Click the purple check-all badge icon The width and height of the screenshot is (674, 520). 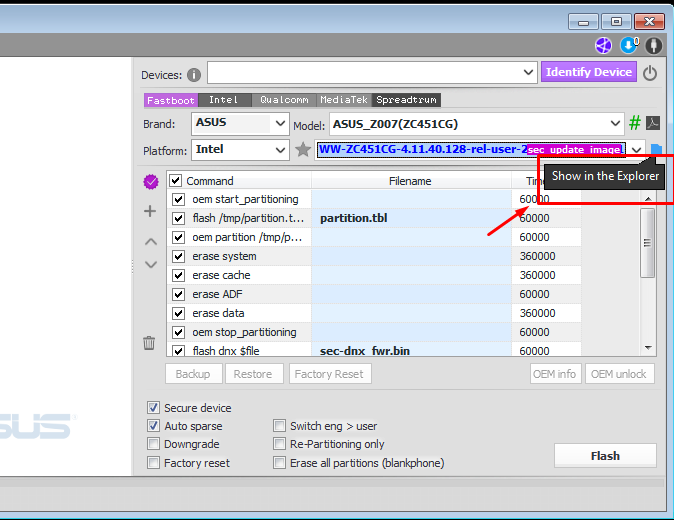[x=151, y=182]
